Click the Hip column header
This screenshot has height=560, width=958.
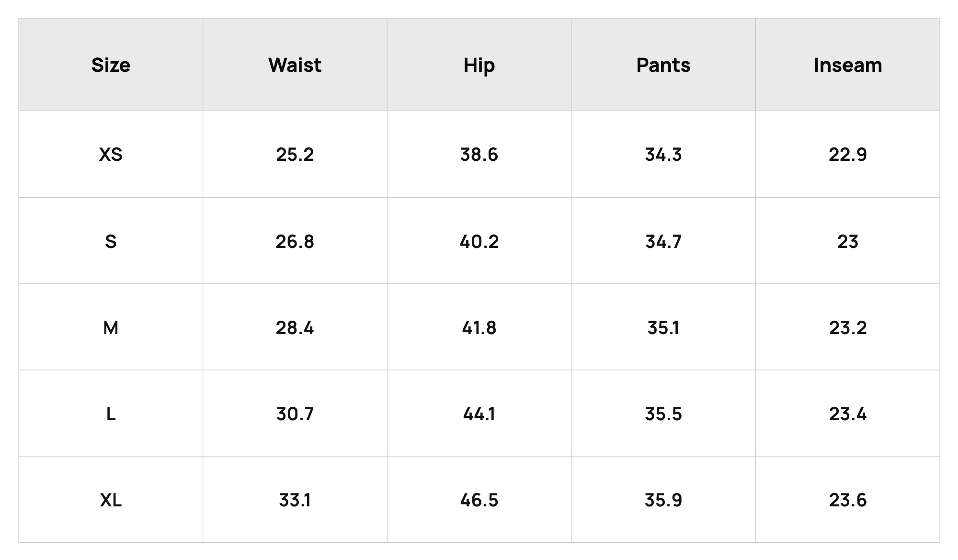[x=479, y=66]
